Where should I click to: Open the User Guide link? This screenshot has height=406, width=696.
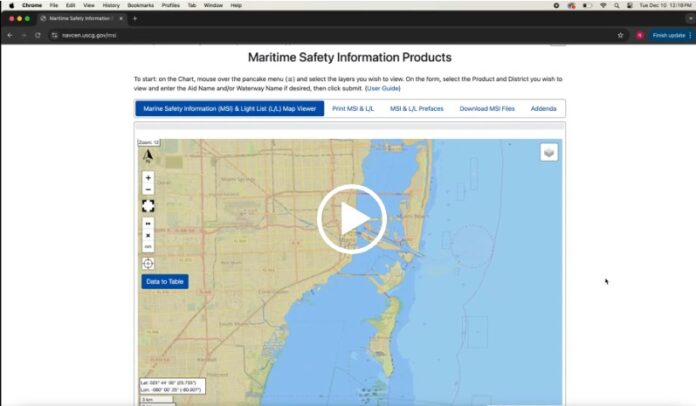coord(383,88)
